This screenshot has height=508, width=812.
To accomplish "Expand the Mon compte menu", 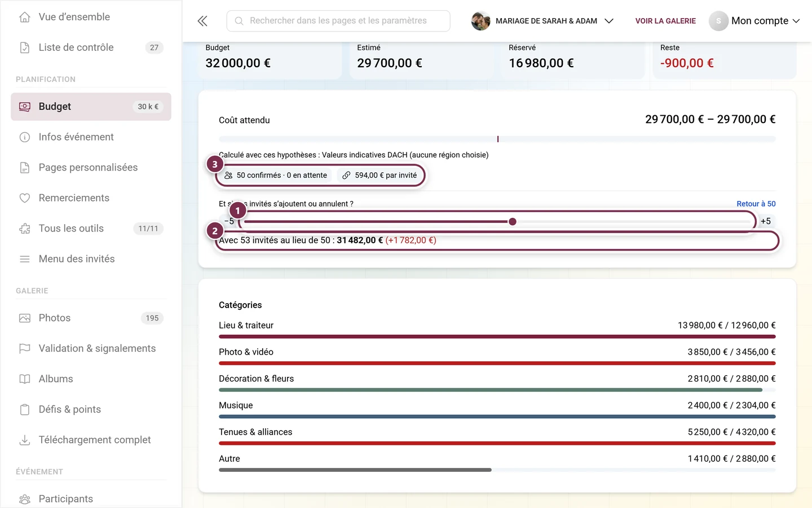I will click(754, 21).
